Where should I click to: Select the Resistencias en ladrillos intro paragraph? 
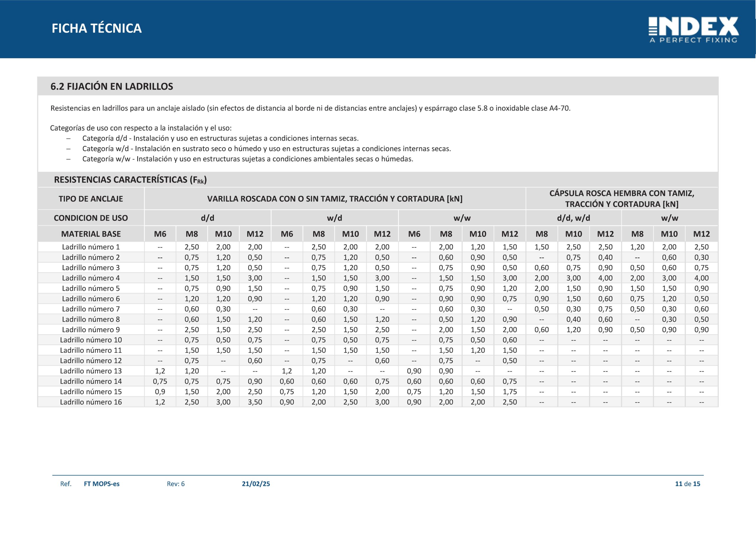coord(310,108)
